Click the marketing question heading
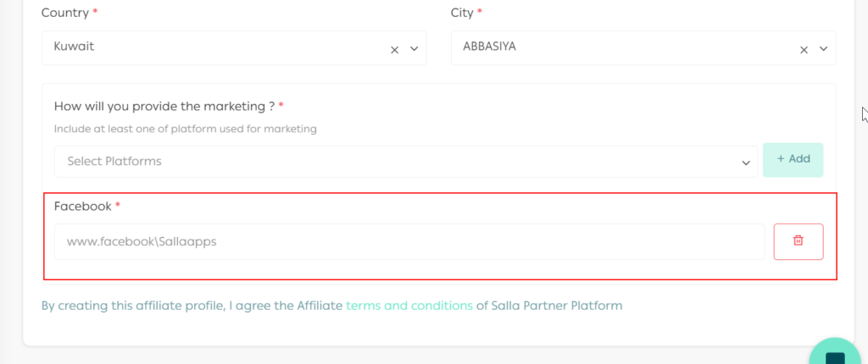Image resolution: width=868 pixels, height=364 pixels. coord(164,107)
